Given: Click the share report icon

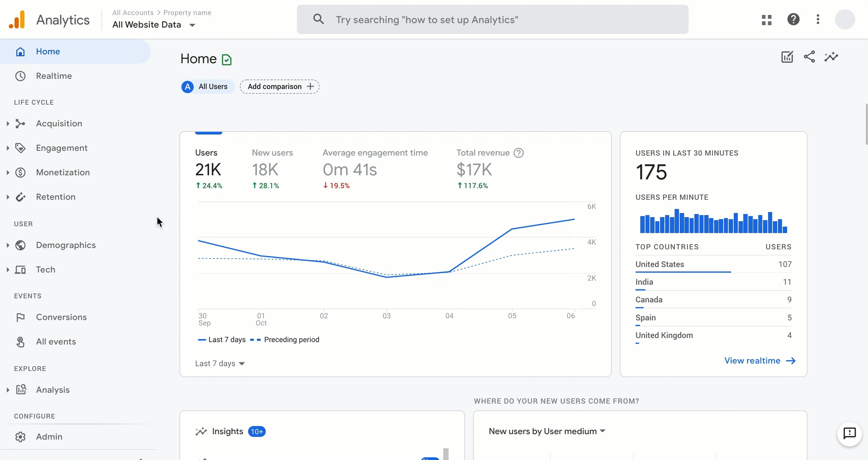Looking at the screenshot, I should [x=810, y=57].
